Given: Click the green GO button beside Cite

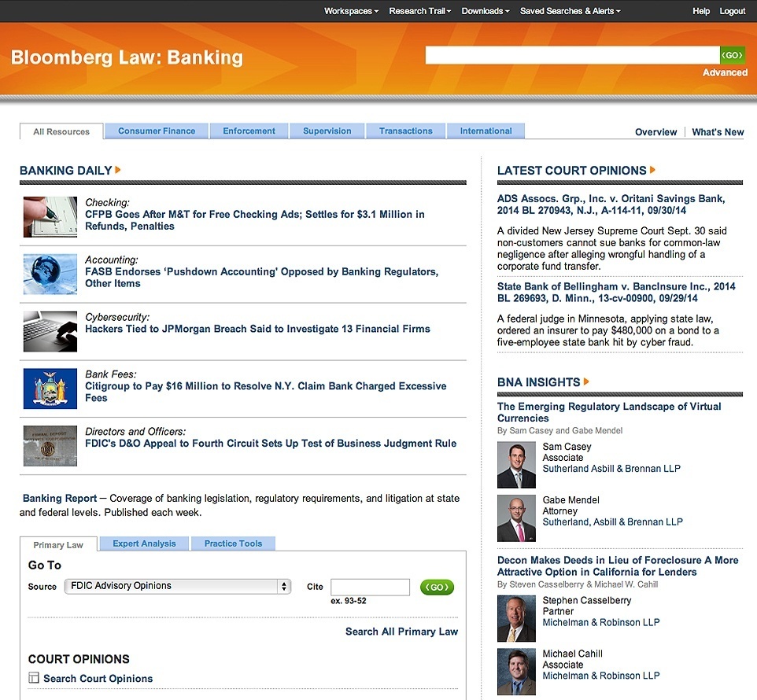Looking at the screenshot, I should (x=437, y=587).
